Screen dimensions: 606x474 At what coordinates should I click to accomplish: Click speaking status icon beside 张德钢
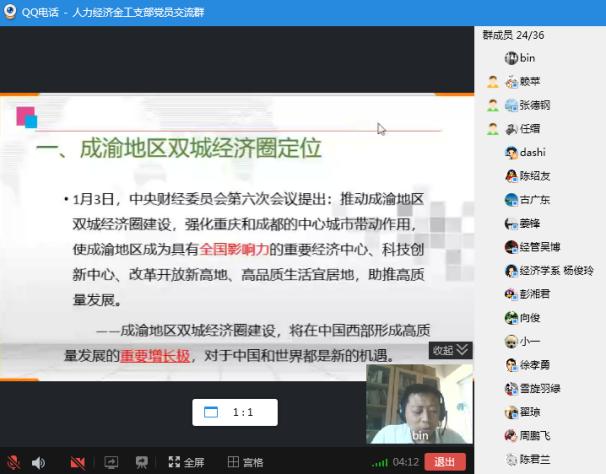click(x=492, y=105)
